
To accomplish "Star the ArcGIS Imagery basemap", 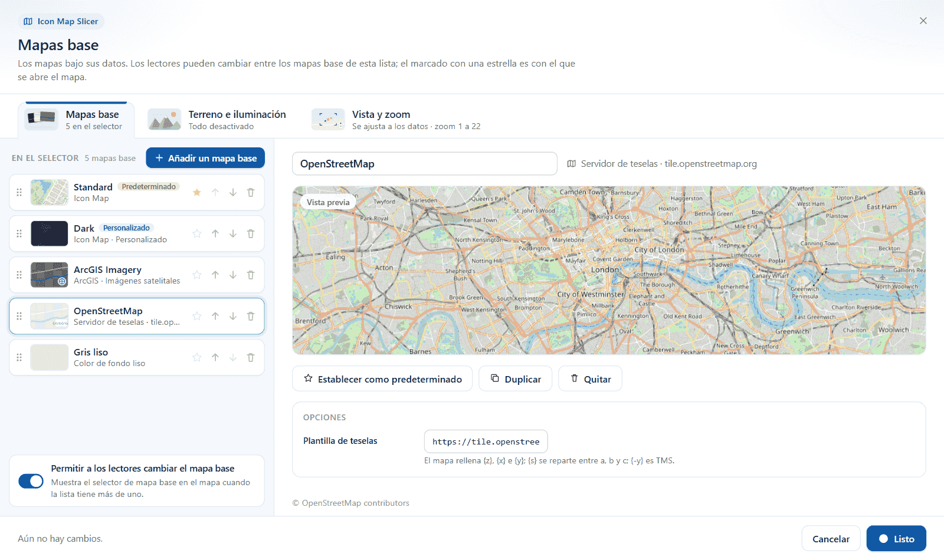I will tap(197, 275).
